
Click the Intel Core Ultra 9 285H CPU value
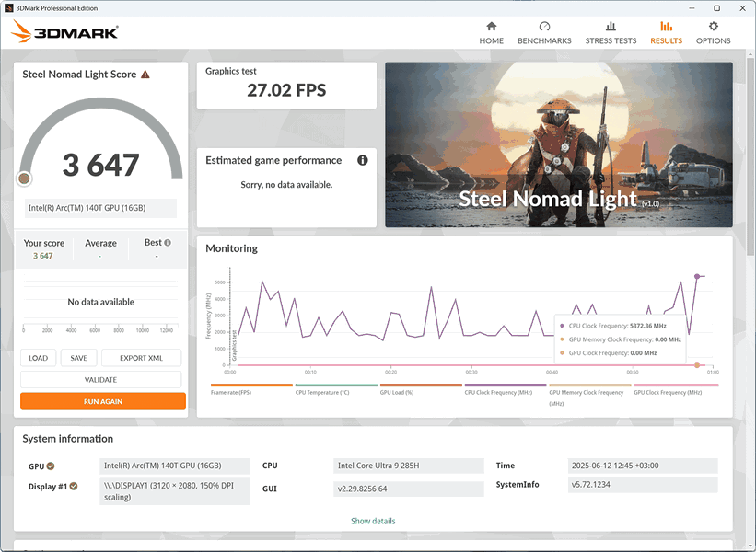(408, 466)
